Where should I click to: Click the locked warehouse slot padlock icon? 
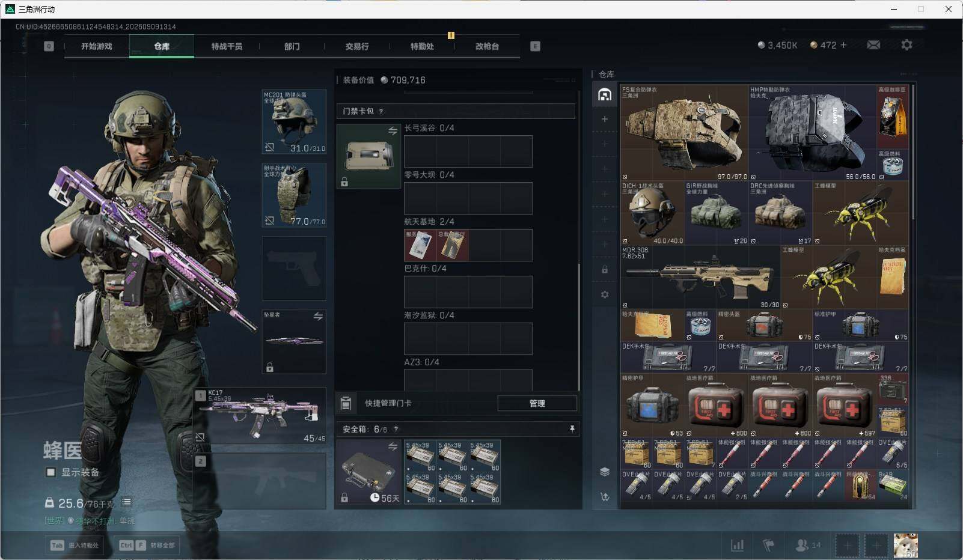pos(605,270)
